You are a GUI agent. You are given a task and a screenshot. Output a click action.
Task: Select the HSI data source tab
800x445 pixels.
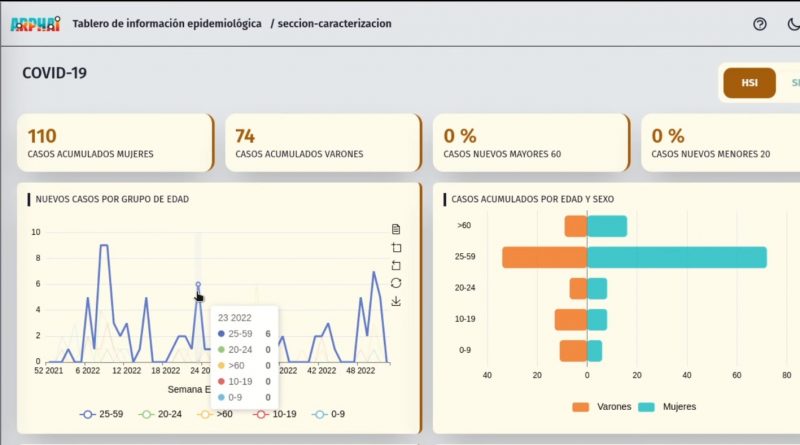749,83
